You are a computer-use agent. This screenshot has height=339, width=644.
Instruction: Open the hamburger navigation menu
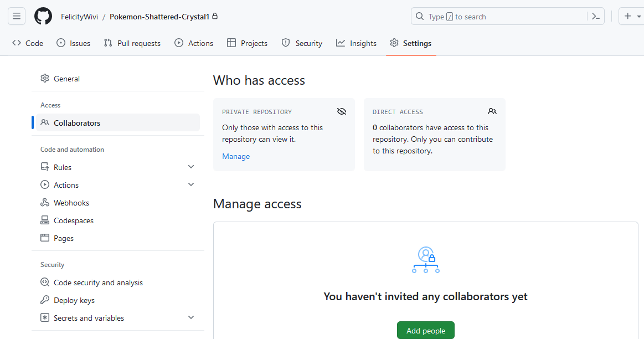coord(16,17)
